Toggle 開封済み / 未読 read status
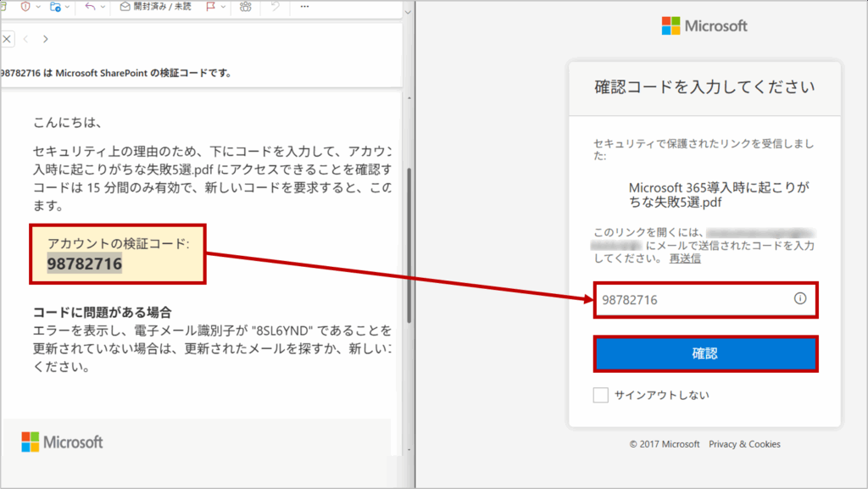Viewport: 868px width, 489px height. click(x=156, y=7)
